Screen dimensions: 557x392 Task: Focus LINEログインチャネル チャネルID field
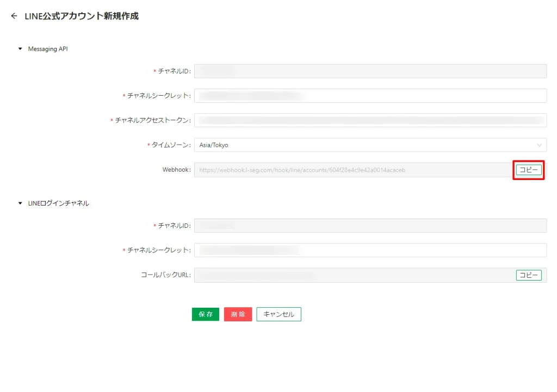370,226
